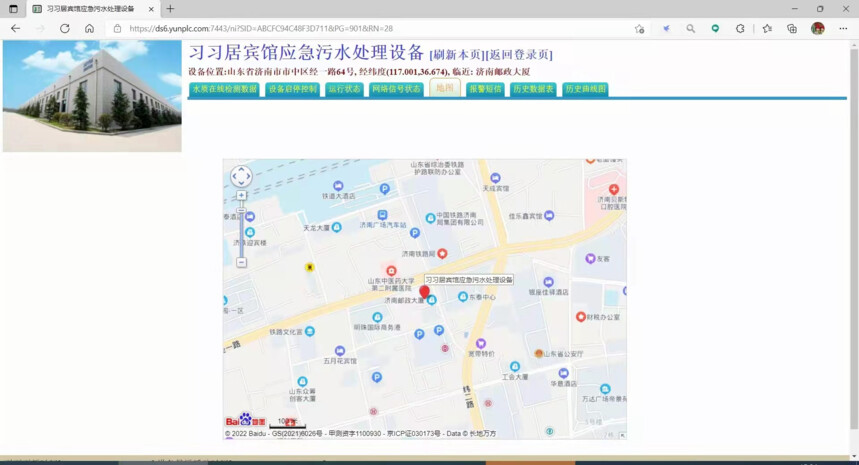Click the yellow square map marker

pos(310,267)
